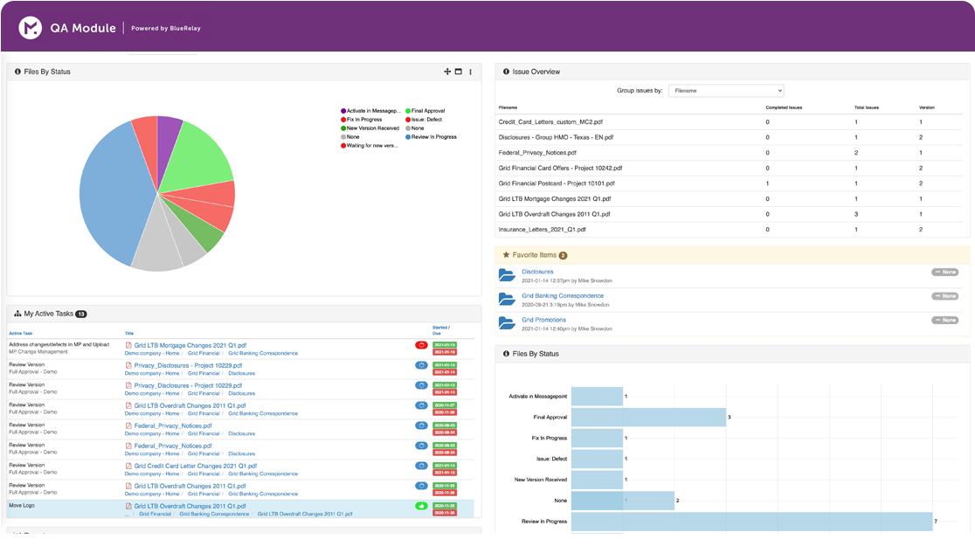Click None tag on Grid Banking Correspondence favorite
Screen dimensions: 975x560
(945, 296)
